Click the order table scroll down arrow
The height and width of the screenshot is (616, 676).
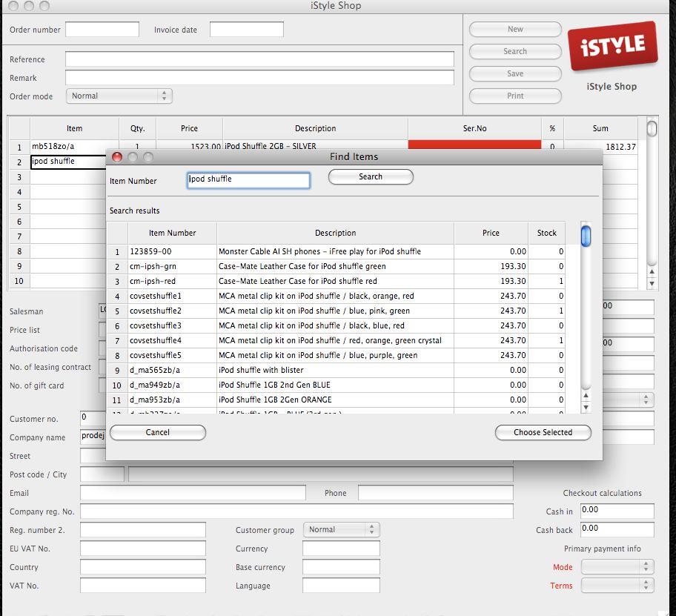652,284
